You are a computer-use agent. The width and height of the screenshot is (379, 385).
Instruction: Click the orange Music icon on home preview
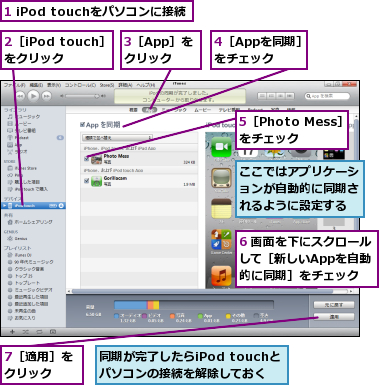(221, 276)
